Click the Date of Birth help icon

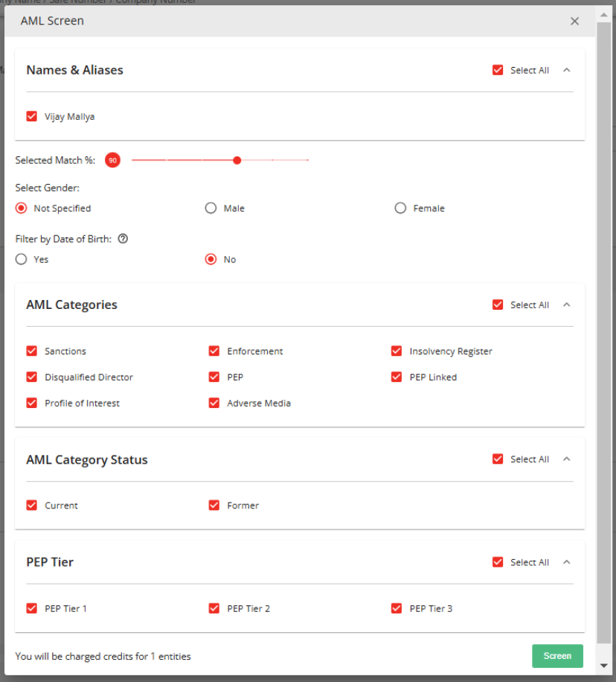[x=123, y=239]
